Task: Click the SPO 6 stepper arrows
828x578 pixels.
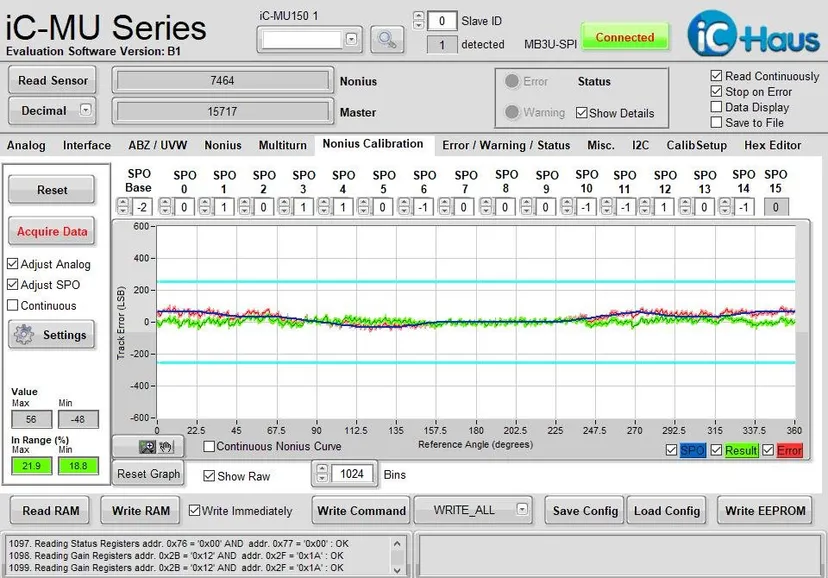Action: click(x=404, y=206)
